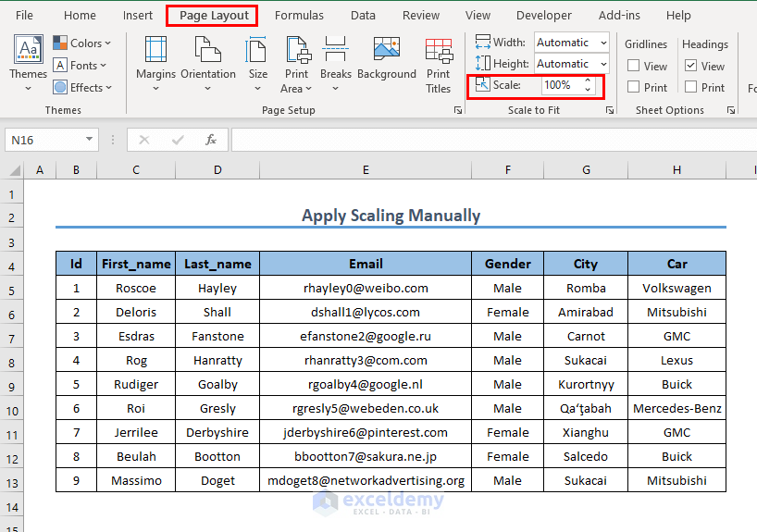The width and height of the screenshot is (757, 532).
Task: Switch to the Formulas tab
Action: (299, 16)
